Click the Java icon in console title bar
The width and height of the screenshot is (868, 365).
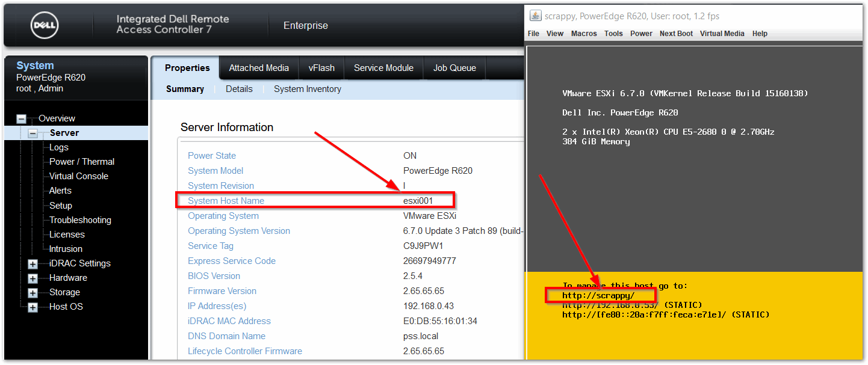tap(534, 16)
